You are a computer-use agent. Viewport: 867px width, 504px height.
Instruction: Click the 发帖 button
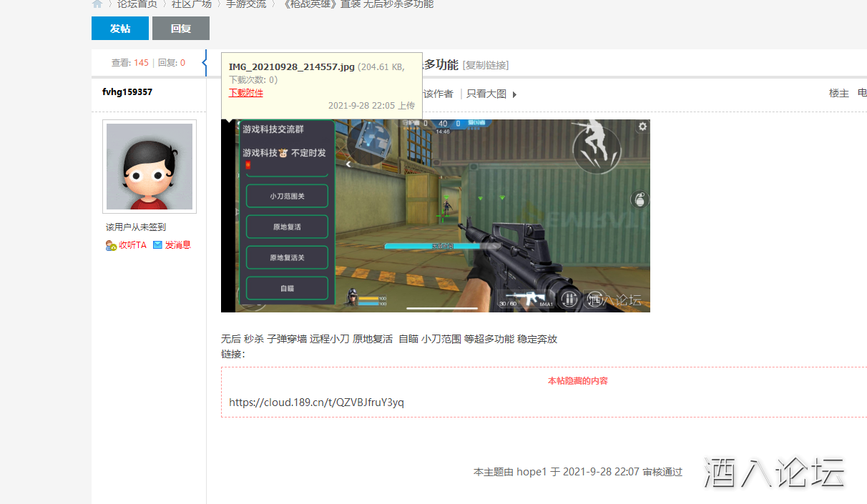tap(120, 29)
